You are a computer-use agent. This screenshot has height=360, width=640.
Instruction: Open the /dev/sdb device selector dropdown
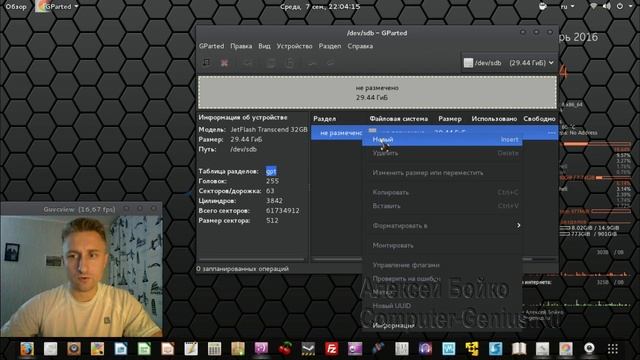[x=509, y=63]
